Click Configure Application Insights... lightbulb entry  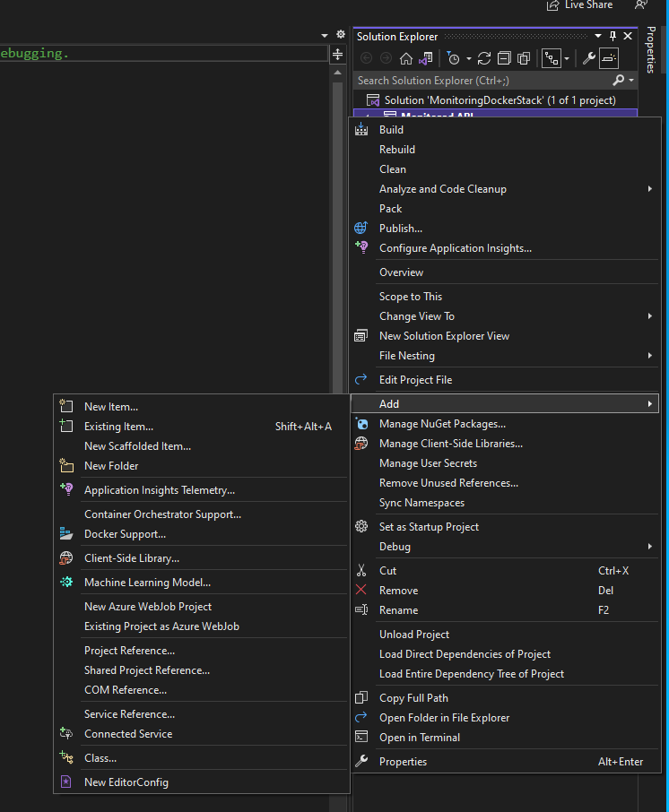point(505,247)
